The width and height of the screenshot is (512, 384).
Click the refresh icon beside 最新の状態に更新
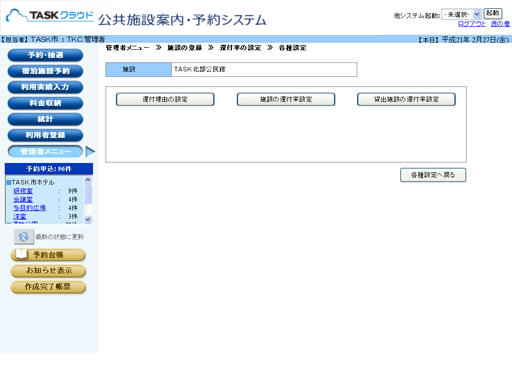click(24, 237)
